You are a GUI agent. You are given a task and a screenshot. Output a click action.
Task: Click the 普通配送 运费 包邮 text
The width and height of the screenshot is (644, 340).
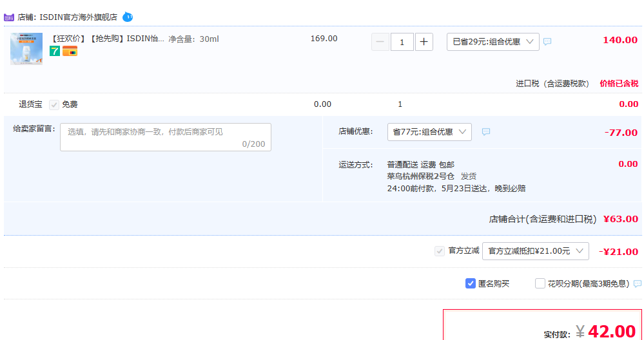(420, 164)
